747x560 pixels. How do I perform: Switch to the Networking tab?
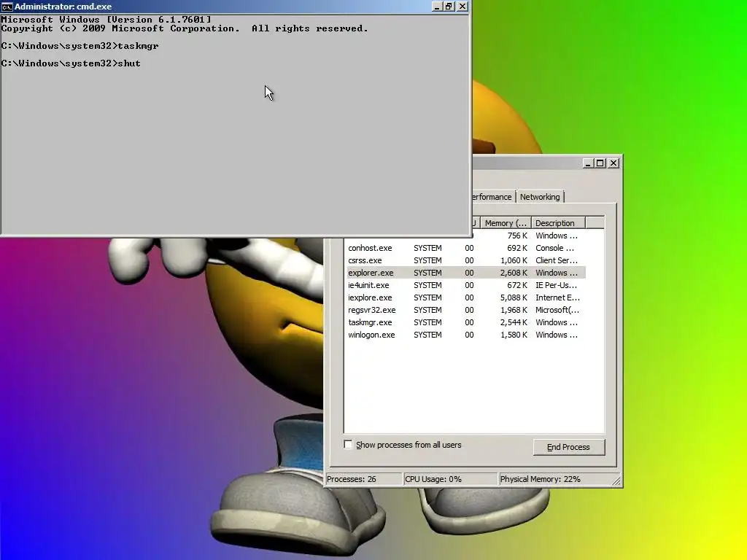click(540, 197)
